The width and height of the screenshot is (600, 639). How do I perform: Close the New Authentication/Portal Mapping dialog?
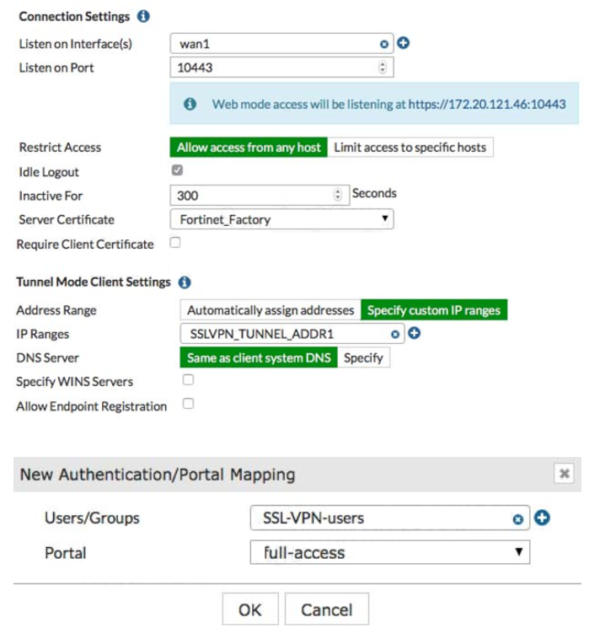point(564,474)
